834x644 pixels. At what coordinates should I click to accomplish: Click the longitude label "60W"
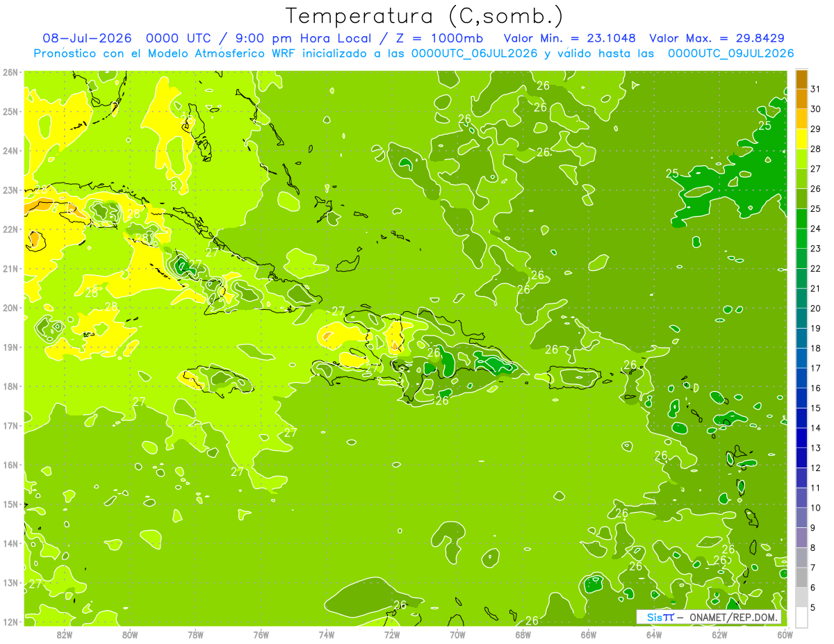tap(785, 634)
